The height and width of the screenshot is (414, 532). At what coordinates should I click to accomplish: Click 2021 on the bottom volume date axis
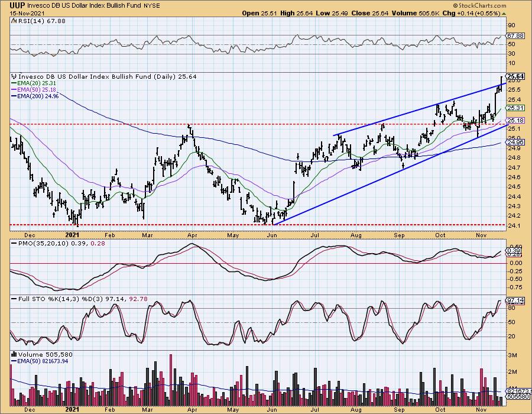72,409
